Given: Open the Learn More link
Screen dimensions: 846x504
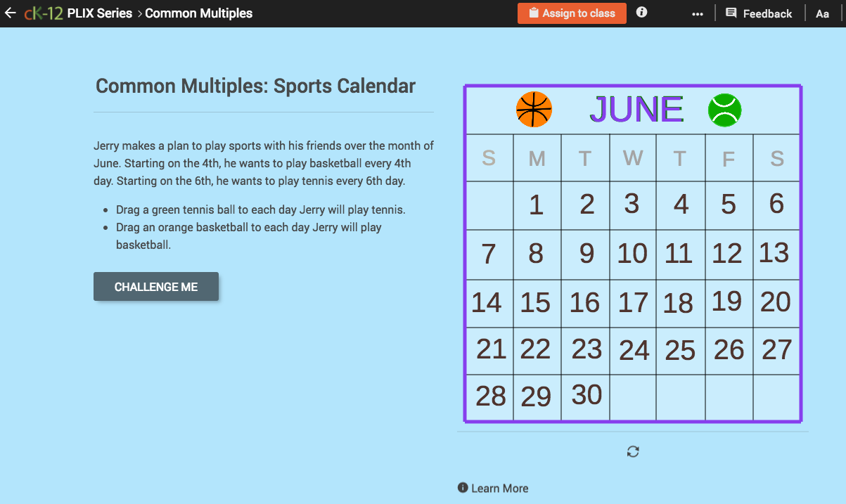Looking at the screenshot, I should (x=501, y=487).
